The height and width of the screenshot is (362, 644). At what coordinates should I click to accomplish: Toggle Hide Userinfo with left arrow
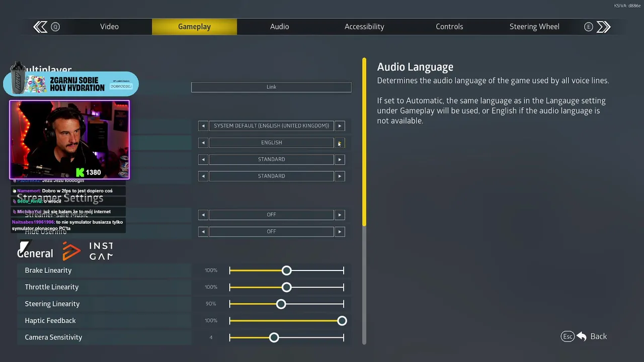tap(203, 231)
